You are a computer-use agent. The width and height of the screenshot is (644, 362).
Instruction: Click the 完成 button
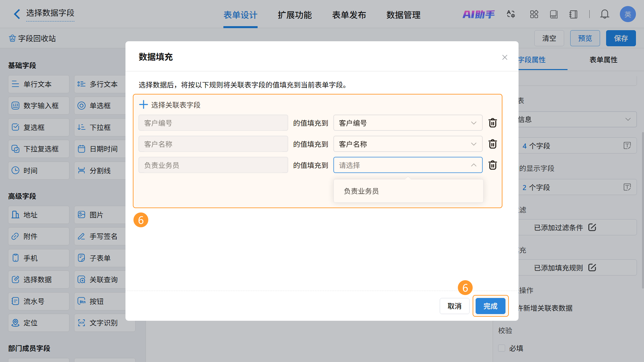(490, 306)
